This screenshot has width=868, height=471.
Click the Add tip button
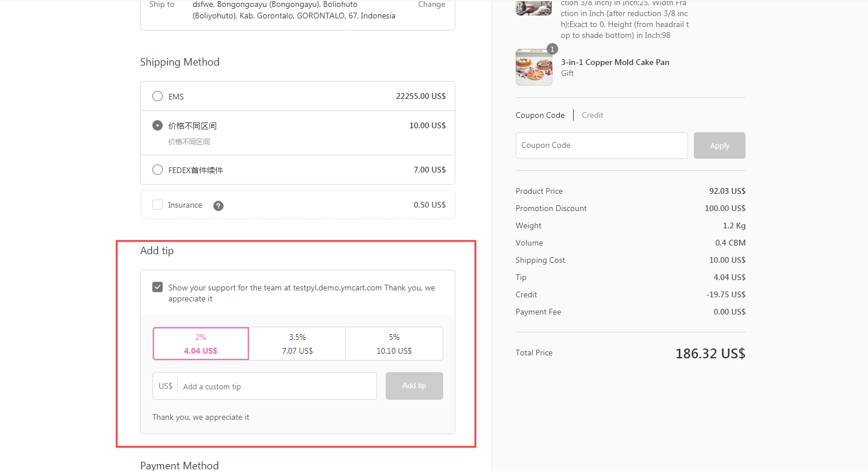click(414, 386)
